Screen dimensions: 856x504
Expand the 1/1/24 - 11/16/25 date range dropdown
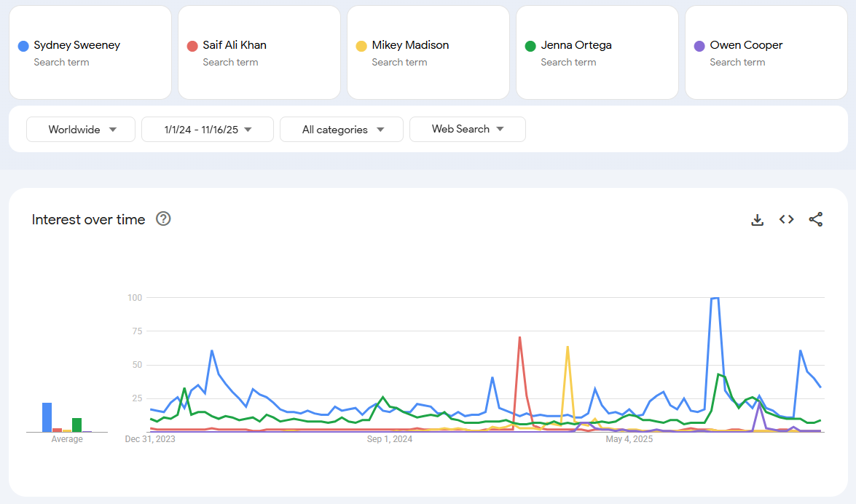[207, 129]
